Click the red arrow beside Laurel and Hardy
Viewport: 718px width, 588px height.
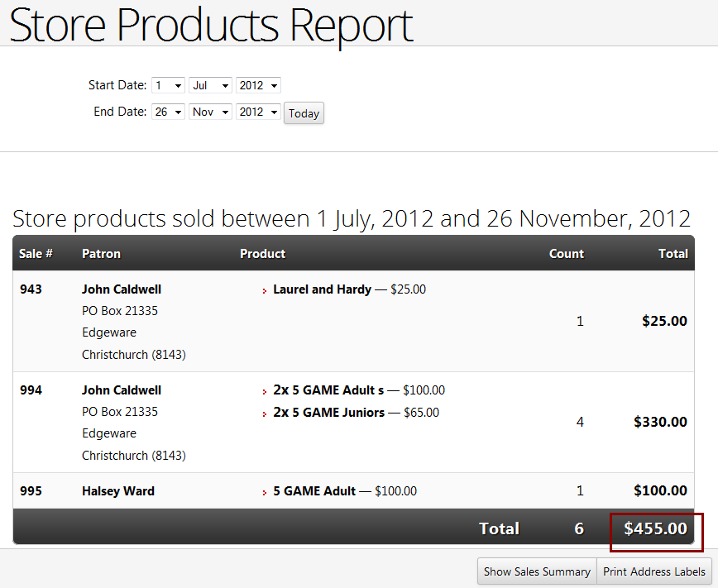[264, 291]
